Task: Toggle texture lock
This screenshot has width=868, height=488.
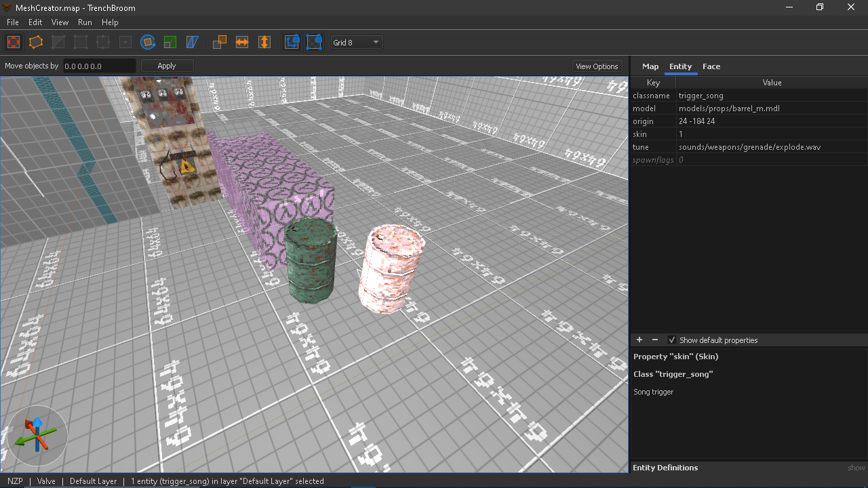Action: pyautogui.click(x=292, y=42)
